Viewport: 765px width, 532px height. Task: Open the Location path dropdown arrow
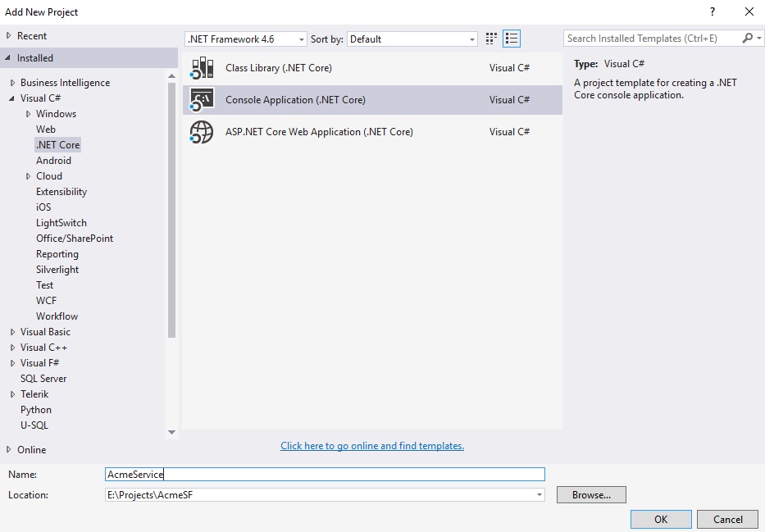540,495
